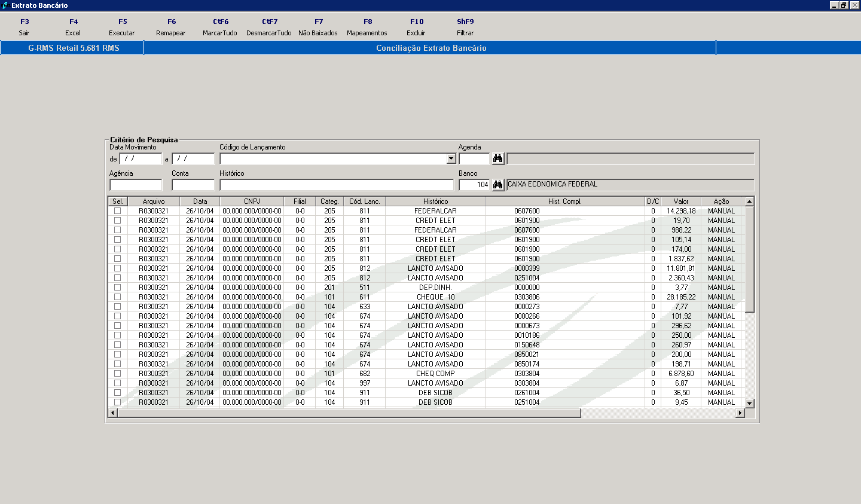Select all rows with MarcarTudo
Viewport: 861px width, 504px height.
[x=220, y=28]
